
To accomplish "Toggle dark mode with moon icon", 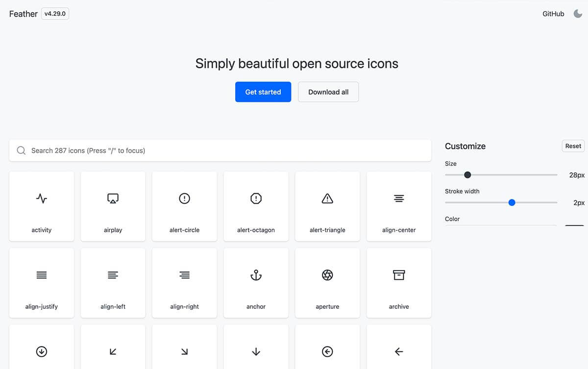I will 578,14.
